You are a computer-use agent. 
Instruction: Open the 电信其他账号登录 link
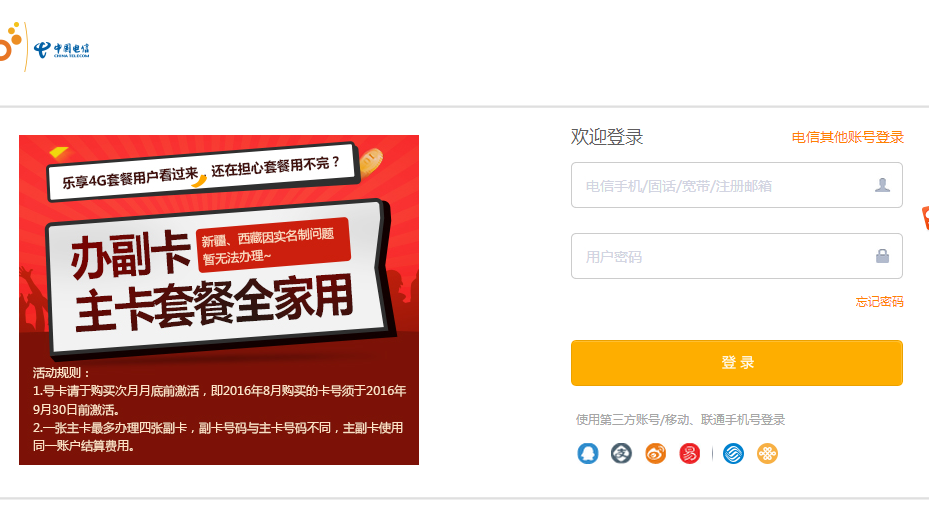click(x=848, y=138)
